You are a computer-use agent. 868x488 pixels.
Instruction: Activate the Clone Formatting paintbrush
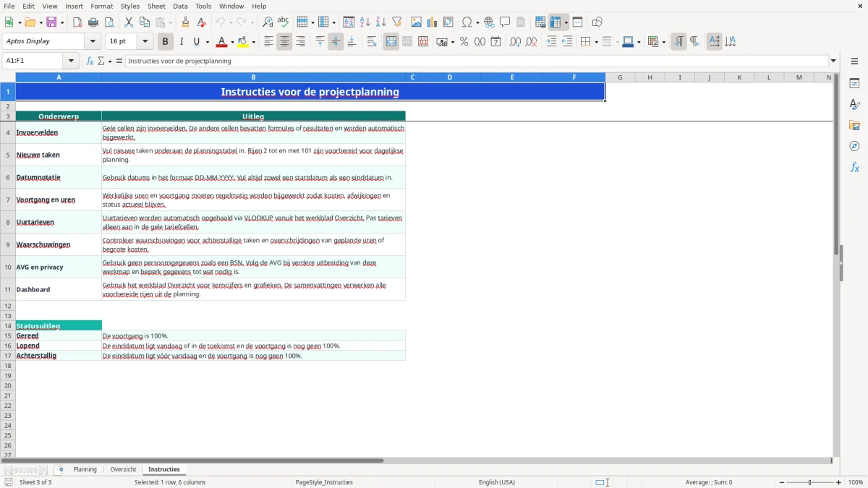tap(186, 22)
